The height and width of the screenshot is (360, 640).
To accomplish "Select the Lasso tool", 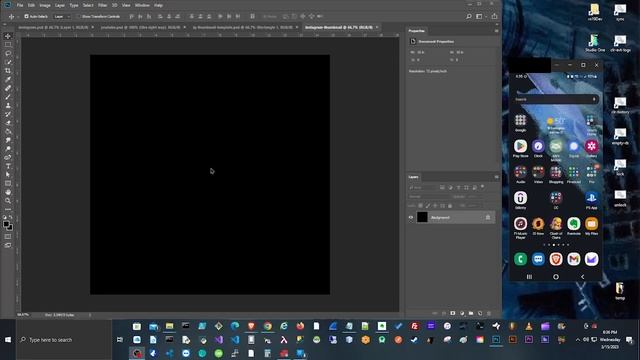I will click(8, 53).
